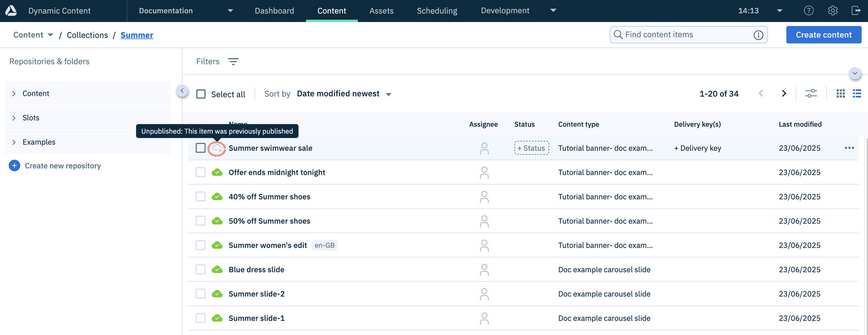This screenshot has width=868, height=335.
Task: Collapse the repositories sidebar arrow
Action: [x=182, y=91]
